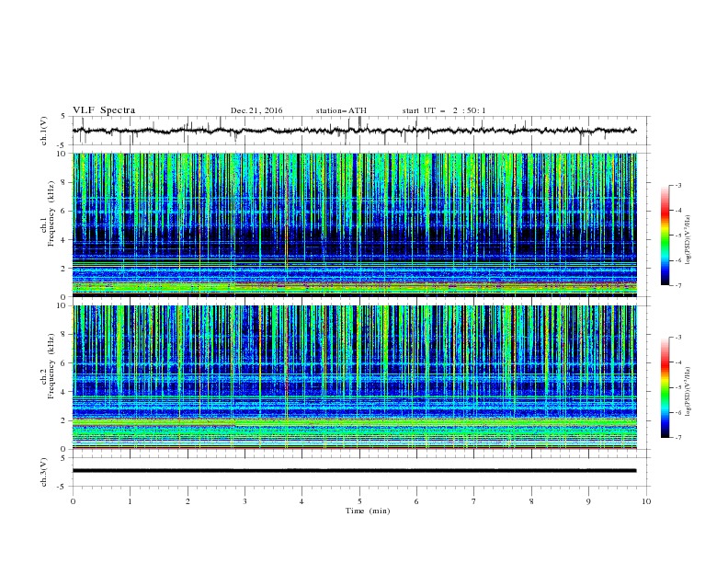Click the ch.1 Frequency (kHz) axis label
The width and height of the screenshot is (728, 563).
[48, 224]
